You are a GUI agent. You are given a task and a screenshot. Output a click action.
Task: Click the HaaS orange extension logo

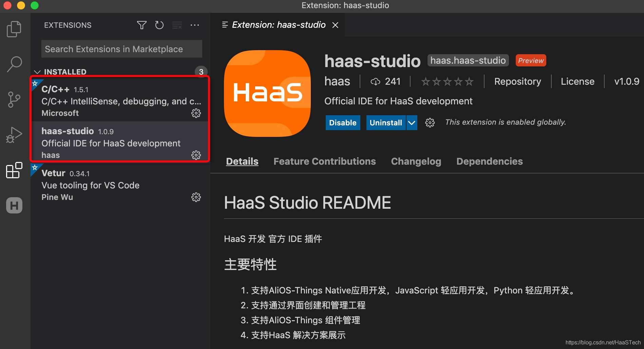[267, 94]
